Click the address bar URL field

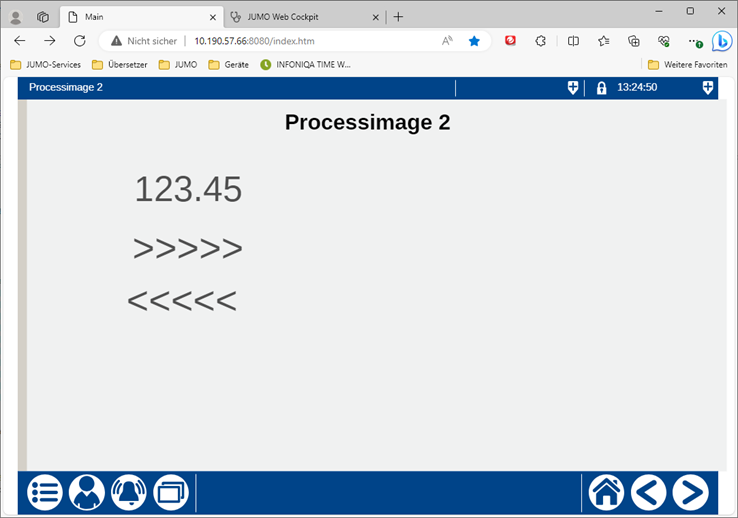tap(300, 41)
